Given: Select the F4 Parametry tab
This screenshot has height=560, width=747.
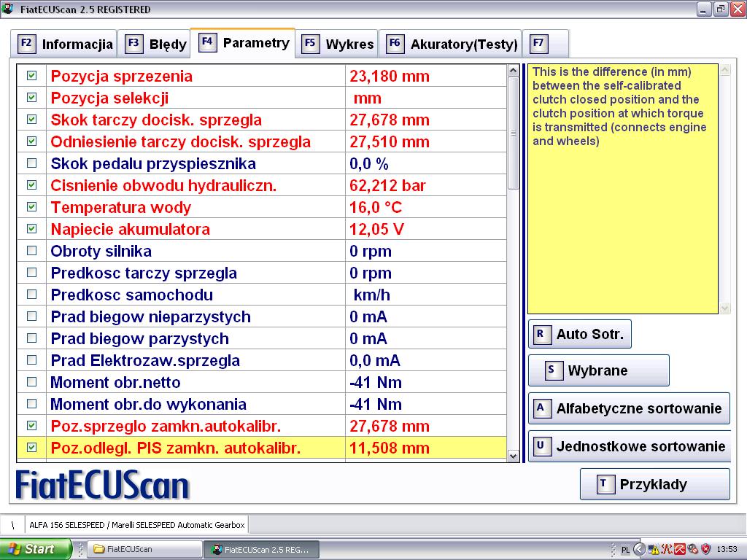Looking at the screenshot, I should pos(243,43).
